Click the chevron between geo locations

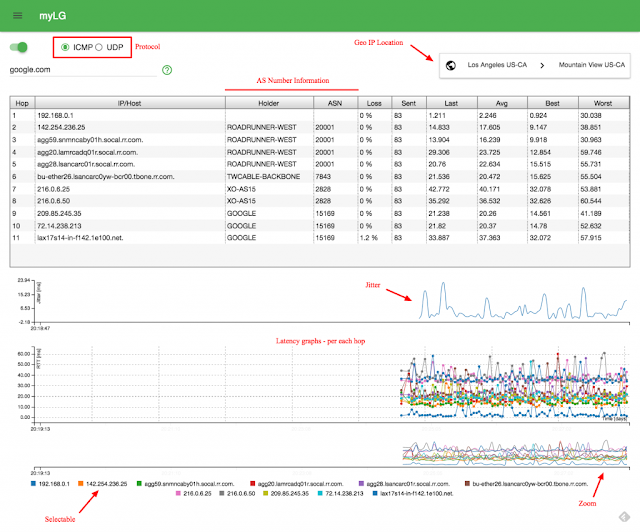tap(542, 65)
